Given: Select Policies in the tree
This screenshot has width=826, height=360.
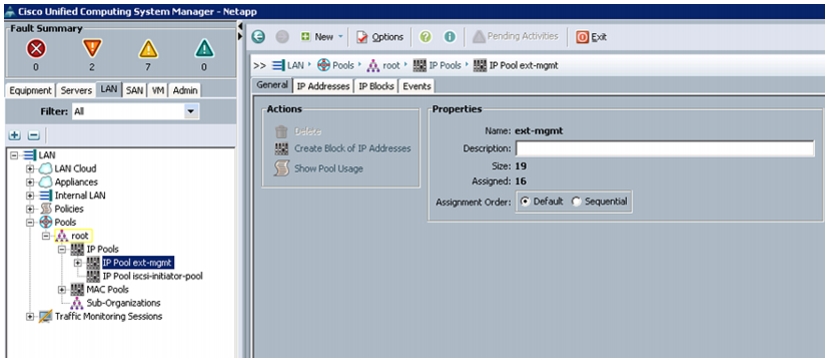Looking at the screenshot, I should [x=69, y=209].
